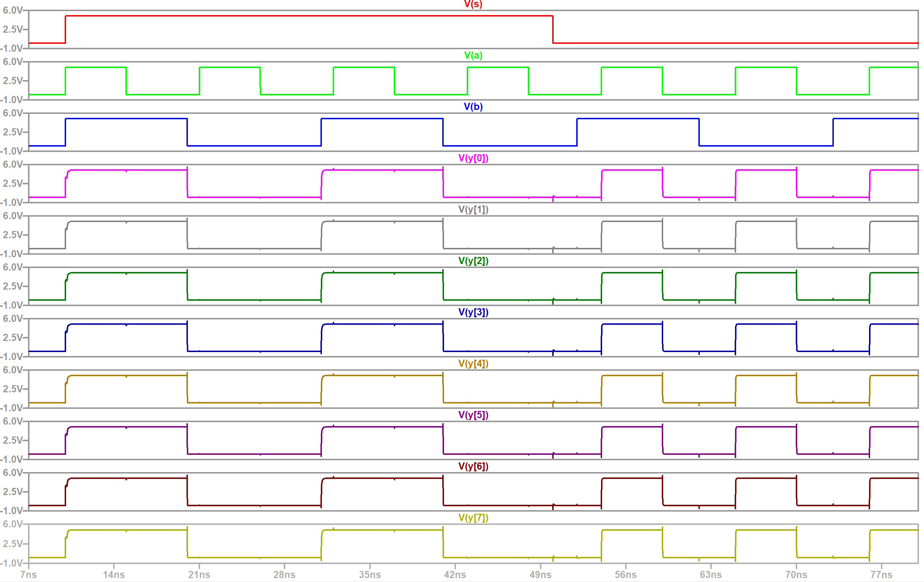Click the V(a) trace label
This screenshot has height=582, width=924.
pos(473,55)
